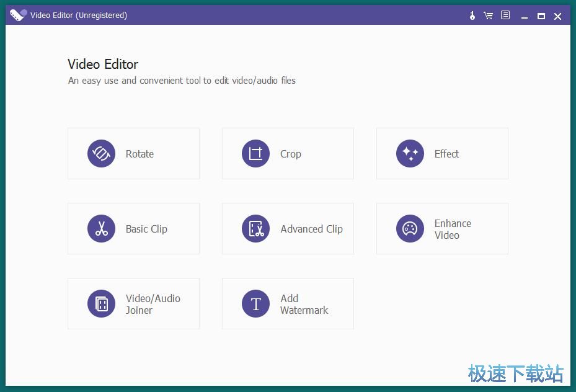Close the Video Editor window

pyautogui.click(x=557, y=16)
